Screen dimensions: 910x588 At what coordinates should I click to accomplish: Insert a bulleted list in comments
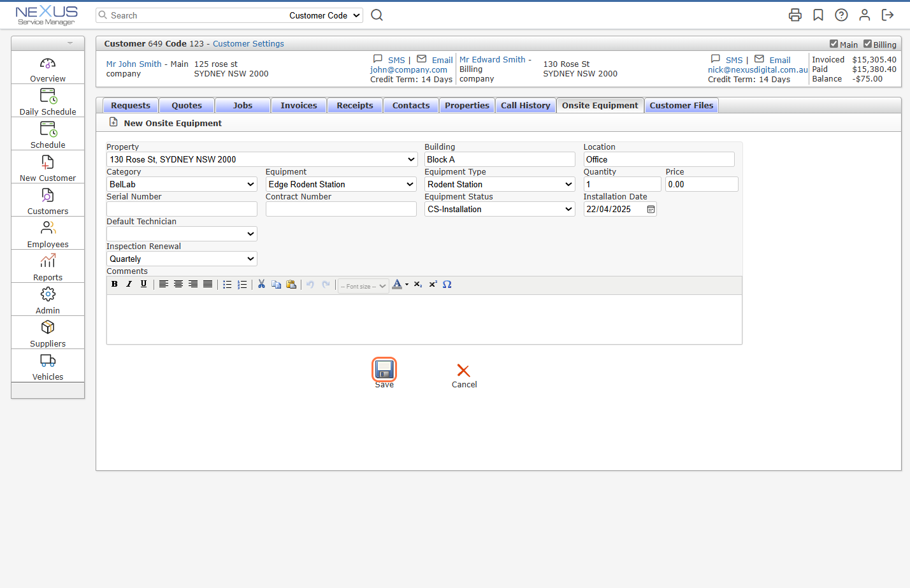click(227, 285)
